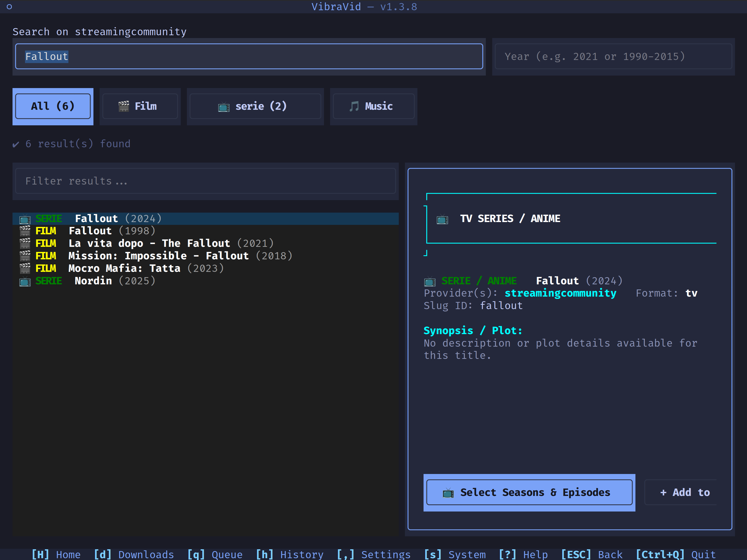
Task: Click the Synopsis / Plot heading
Action: pyautogui.click(x=473, y=331)
